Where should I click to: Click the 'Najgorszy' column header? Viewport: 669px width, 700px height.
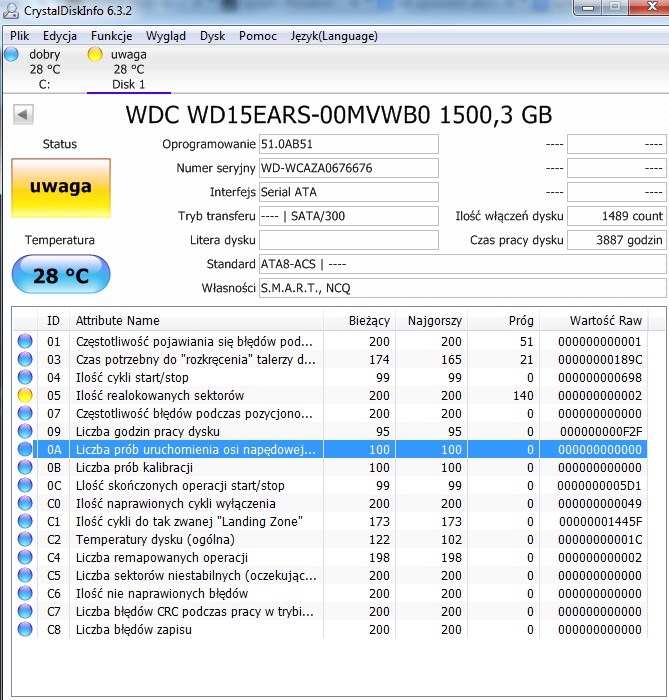432,321
